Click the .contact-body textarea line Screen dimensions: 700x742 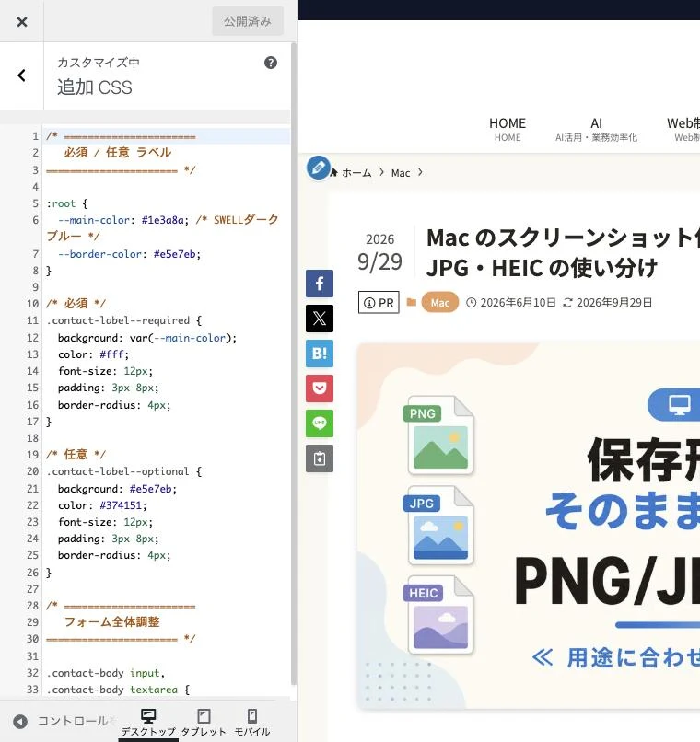118,690
